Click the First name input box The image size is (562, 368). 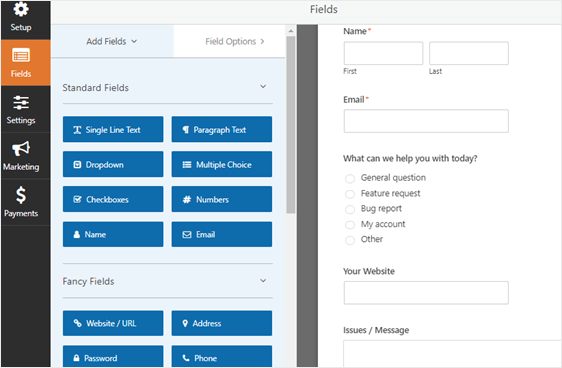(383, 53)
